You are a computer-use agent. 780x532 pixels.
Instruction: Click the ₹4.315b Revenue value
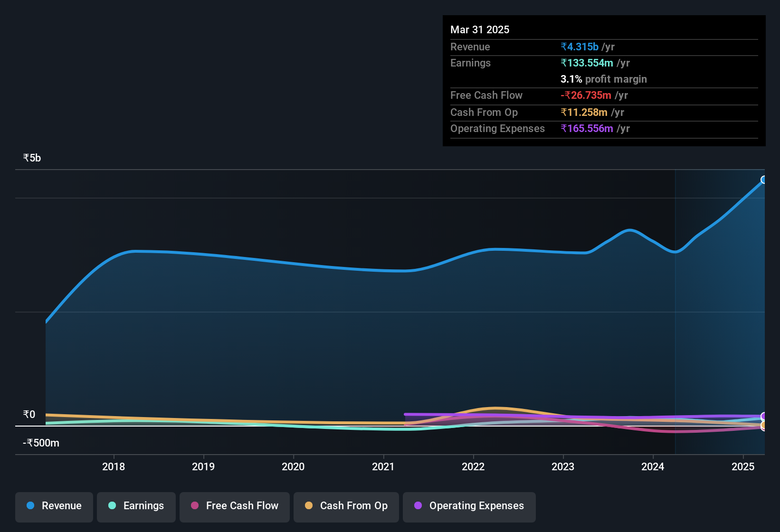(580, 47)
